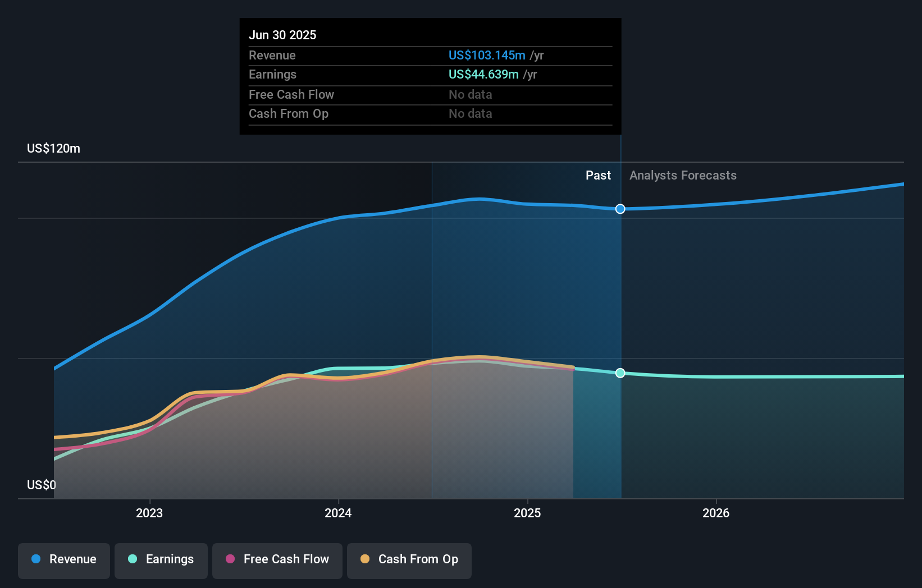Click the US$44.639m earnings value
922x588 pixels.
483,75
